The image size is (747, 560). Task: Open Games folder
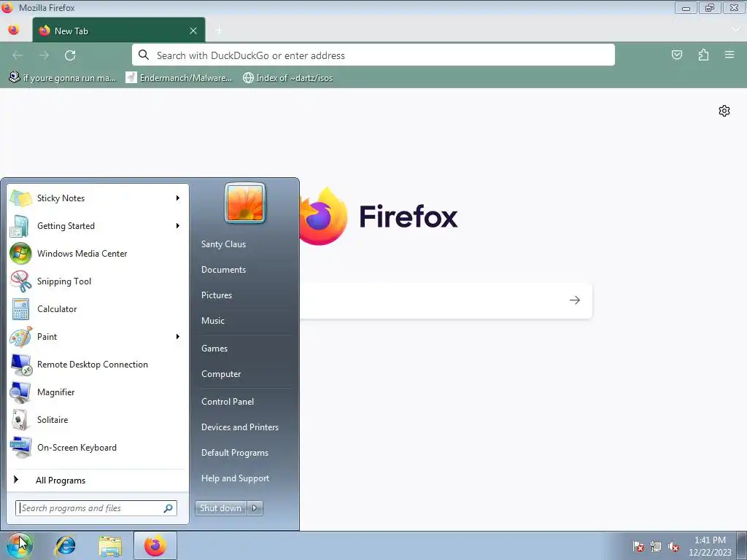click(x=214, y=349)
